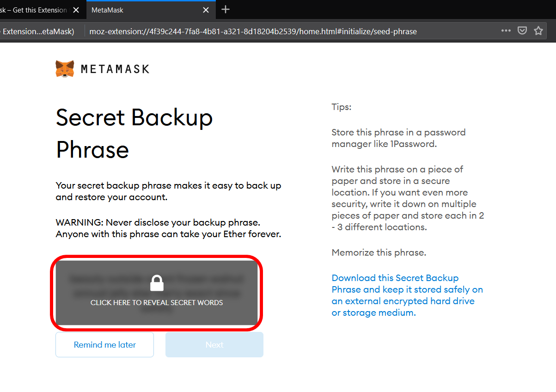Click the MetaMask fox logo icon

pyautogui.click(x=65, y=69)
